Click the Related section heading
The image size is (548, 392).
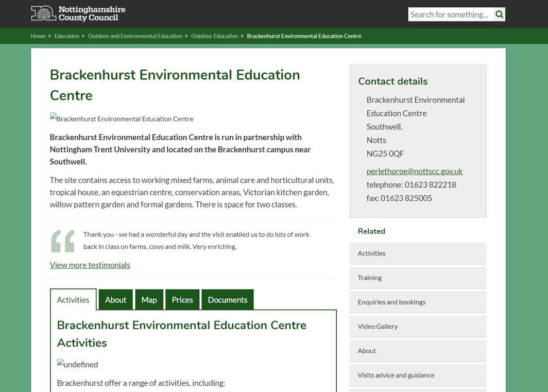pos(371,231)
